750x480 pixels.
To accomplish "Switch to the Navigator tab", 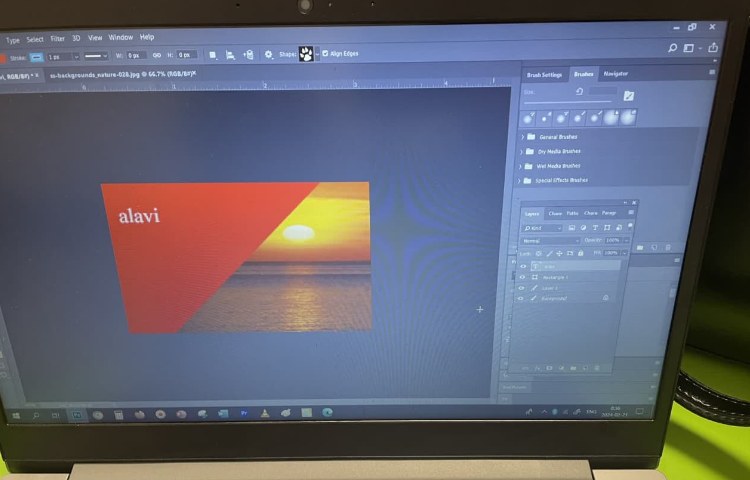I will (615, 74).
